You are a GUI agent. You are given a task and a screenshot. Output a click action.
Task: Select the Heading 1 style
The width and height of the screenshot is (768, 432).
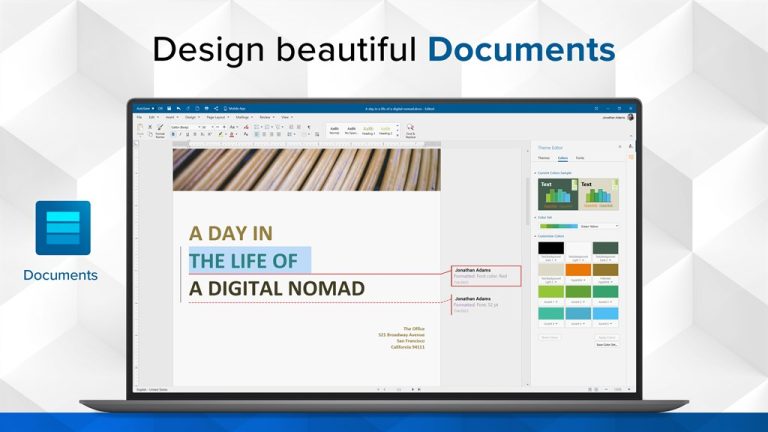coord(367,129)
